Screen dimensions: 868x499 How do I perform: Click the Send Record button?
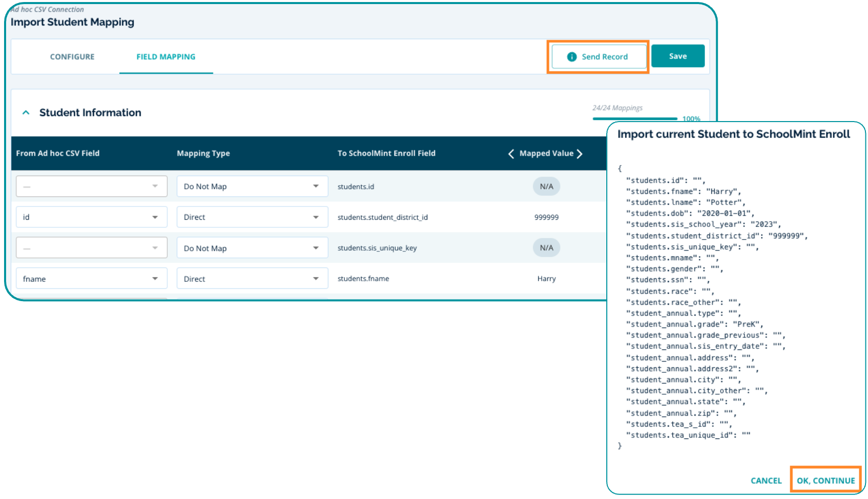[599, 57]
